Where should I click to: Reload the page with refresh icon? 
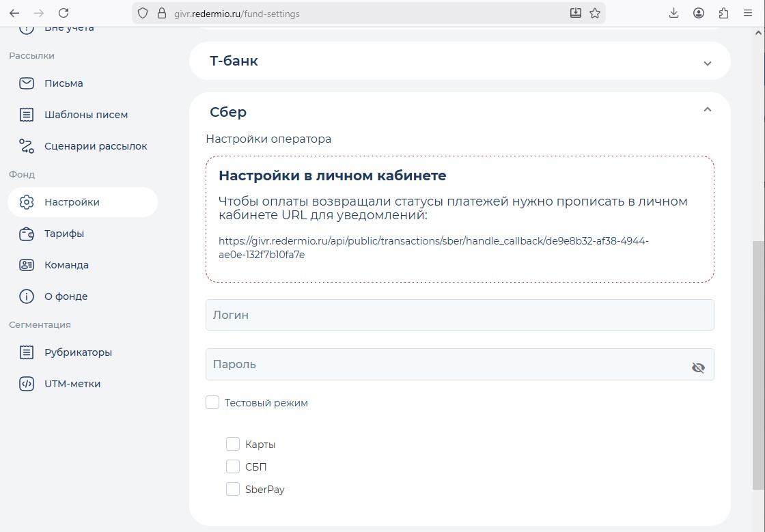click(64, 13)
